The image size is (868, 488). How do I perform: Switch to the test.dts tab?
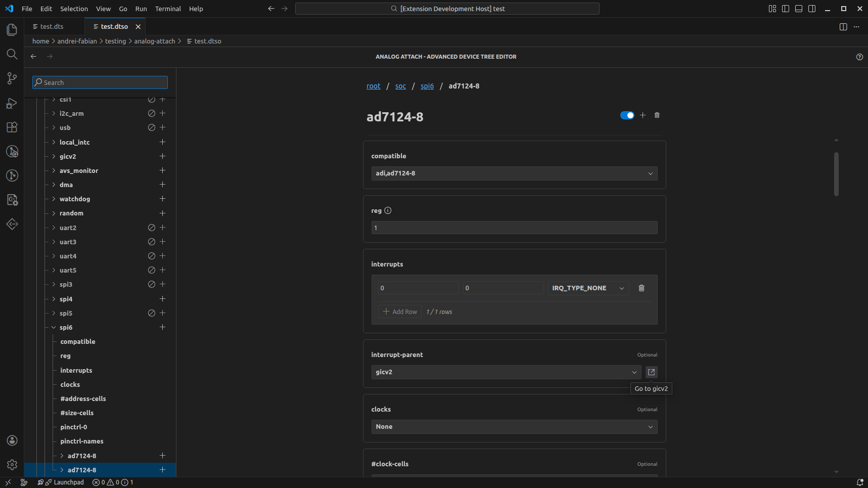click(51, 26)
